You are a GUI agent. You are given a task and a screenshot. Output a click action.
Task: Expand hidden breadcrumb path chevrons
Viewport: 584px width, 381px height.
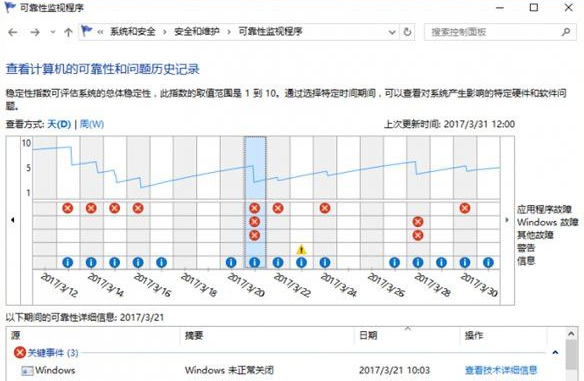[x=100, y=32]
